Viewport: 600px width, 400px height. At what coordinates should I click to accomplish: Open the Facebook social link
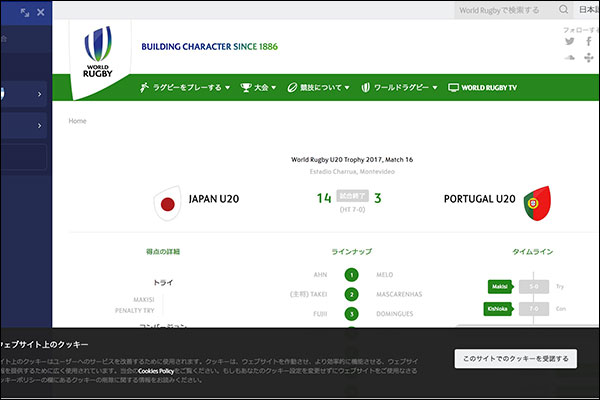coord(589,42)
